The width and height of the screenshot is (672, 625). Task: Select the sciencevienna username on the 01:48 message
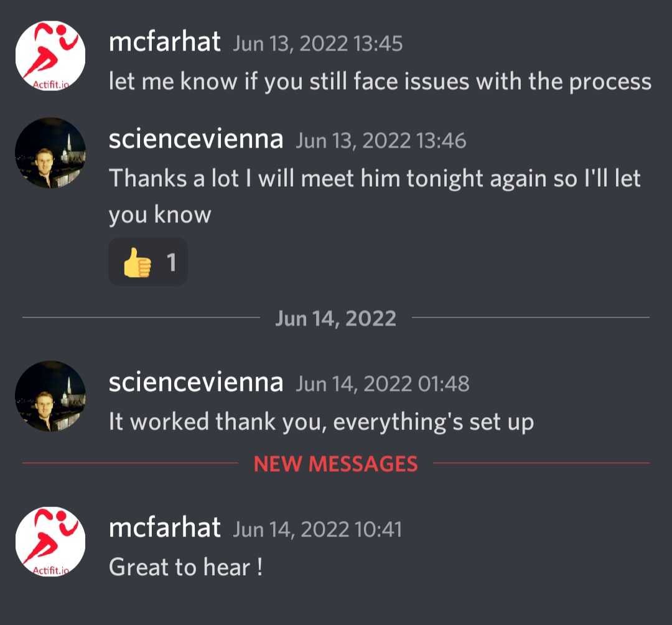pyautogui.click(x=195, y=382)
